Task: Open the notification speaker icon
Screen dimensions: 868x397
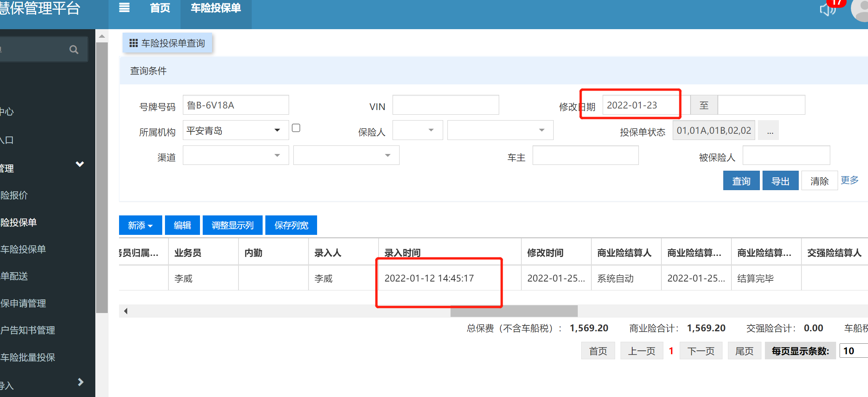Action: [828, 9]
